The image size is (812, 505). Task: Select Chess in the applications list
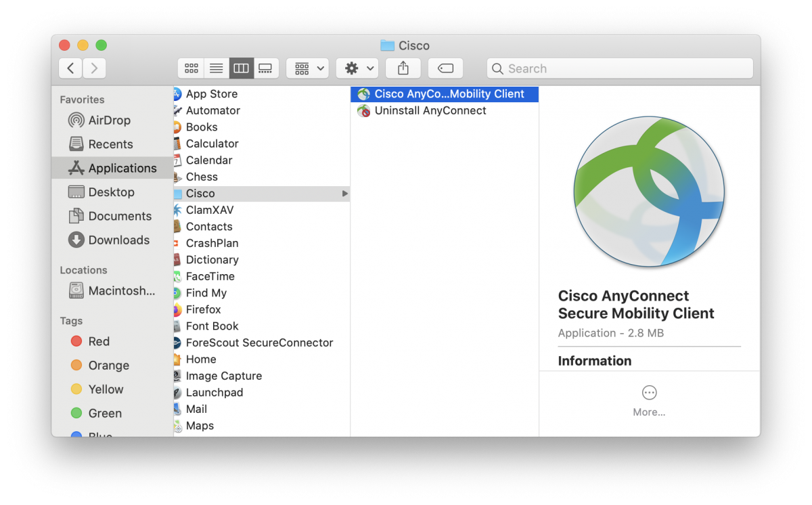262,177
